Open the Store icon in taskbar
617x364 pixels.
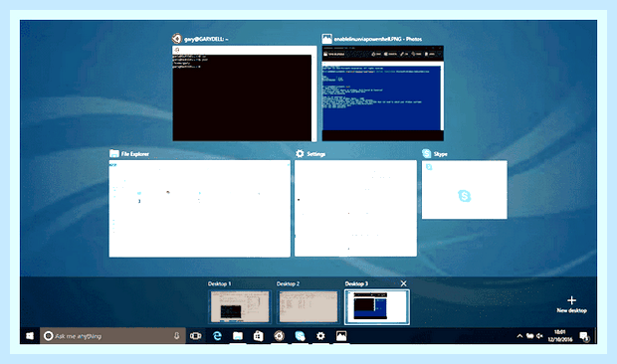259,336
